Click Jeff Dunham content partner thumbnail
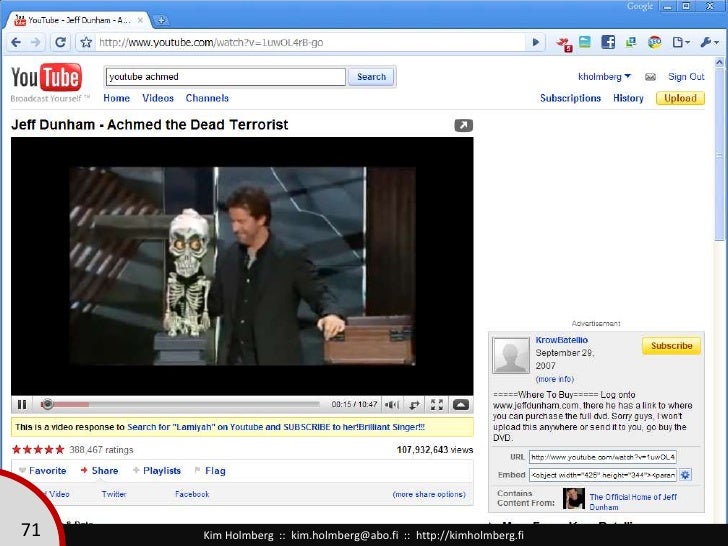Screen dimensions: 728x546 tap(574, 499)
